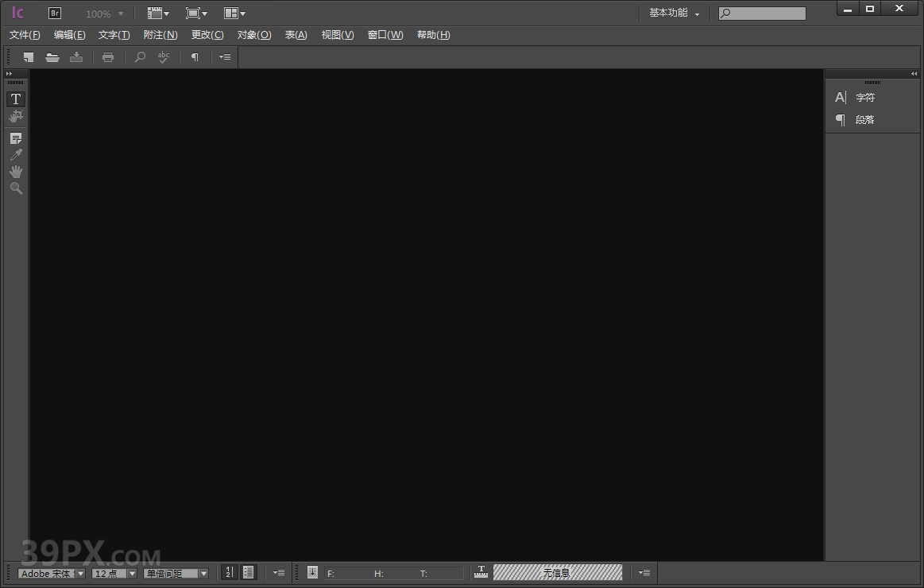Select the Hand tool
Screen dimensions: 924x588
(16, 171)
